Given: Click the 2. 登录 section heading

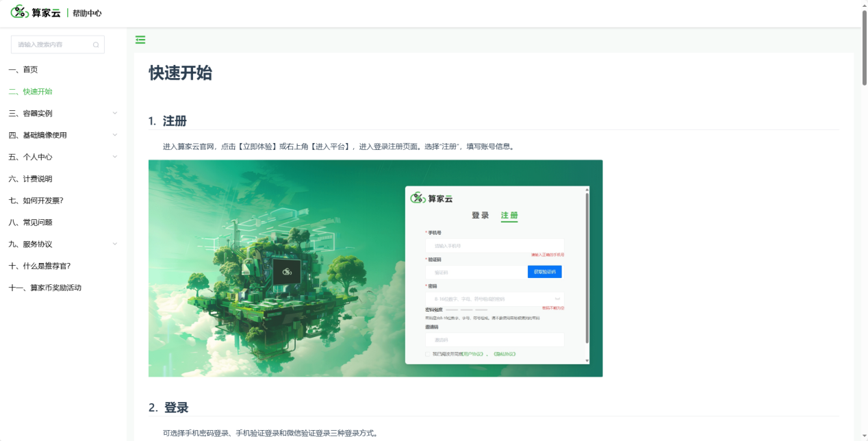Looking at the screenshot, I should (x=168, y=407).
